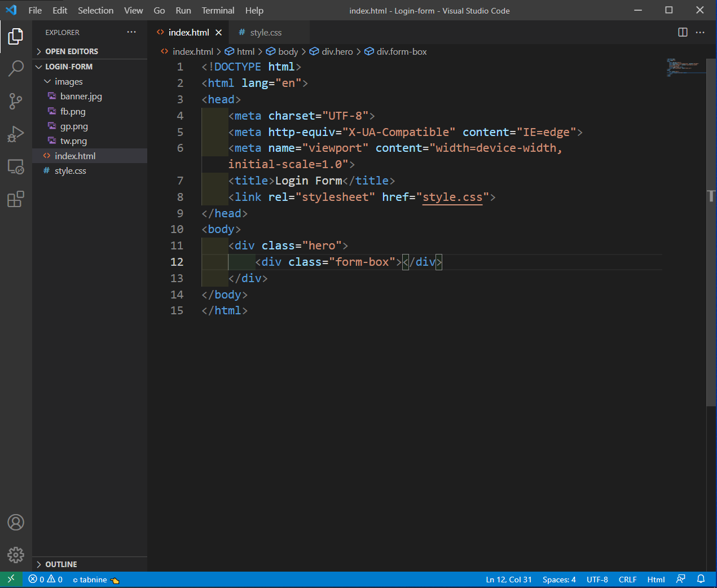The image size is (717, 588).
Task: Open the View menu
Action: (134, 10)
